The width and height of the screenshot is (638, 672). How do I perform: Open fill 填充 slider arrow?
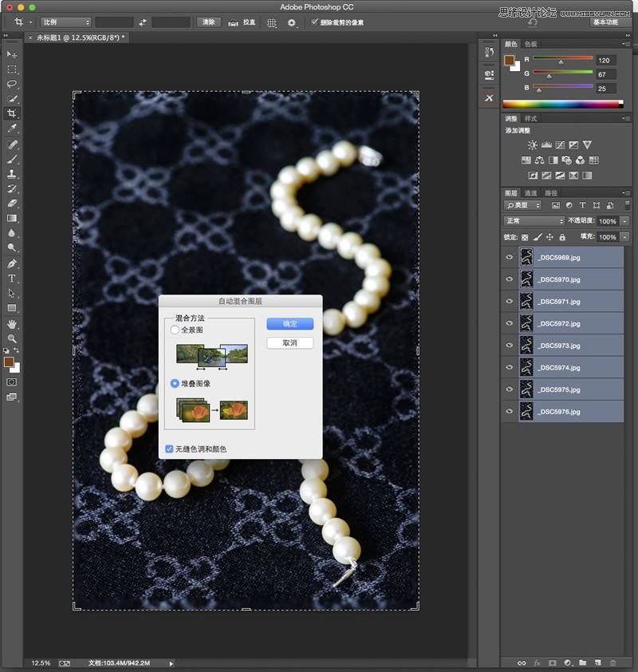point(625,237)
